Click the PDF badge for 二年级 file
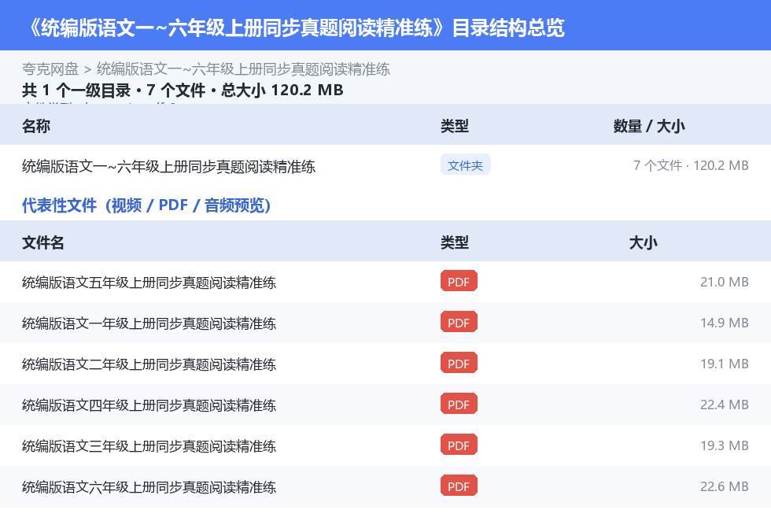Image resolution: width=771 pixels, height=532 pixels. tap(458, 363)
